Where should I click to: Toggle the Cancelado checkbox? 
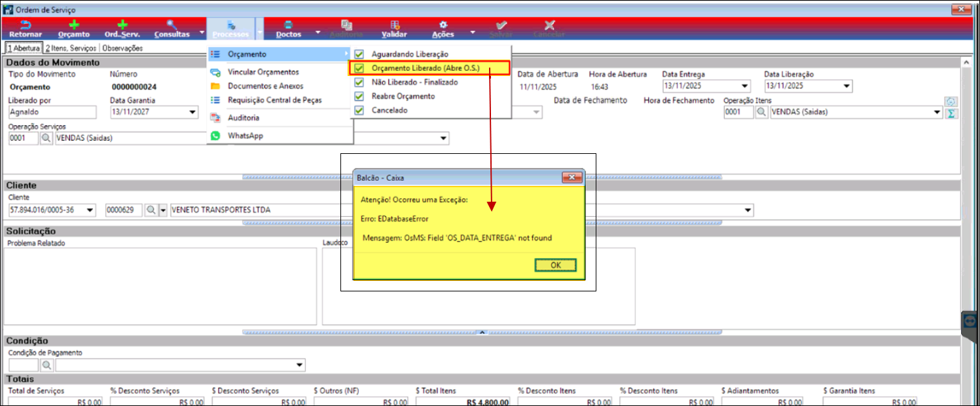click(359, 110)
